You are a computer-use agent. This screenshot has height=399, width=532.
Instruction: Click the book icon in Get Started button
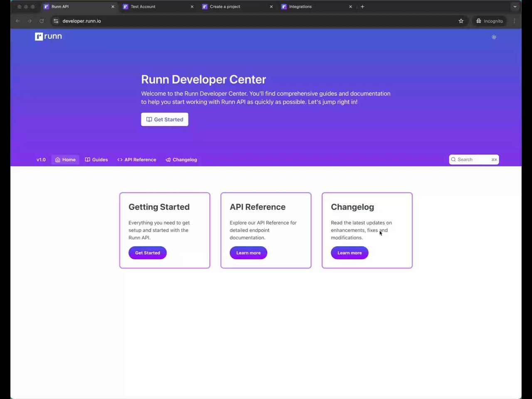click(x=149, y=119)
